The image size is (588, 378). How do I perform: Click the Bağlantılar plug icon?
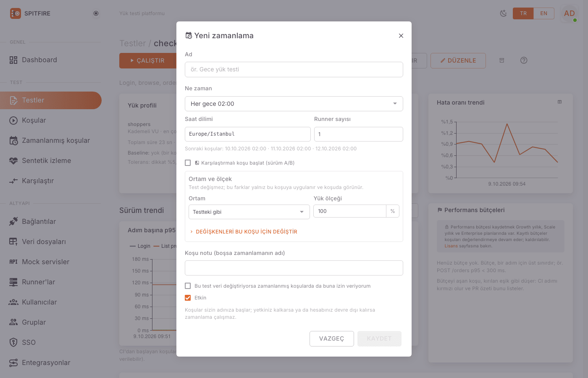pos(13,221)
